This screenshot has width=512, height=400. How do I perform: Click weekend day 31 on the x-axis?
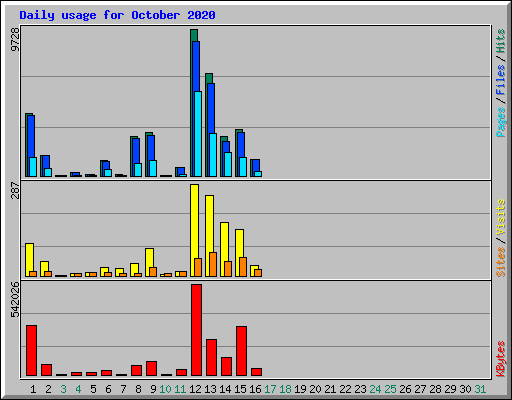tap(480, 389)
